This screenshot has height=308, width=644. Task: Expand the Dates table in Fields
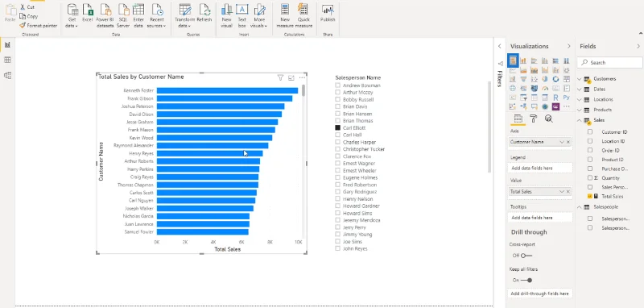point(580,89)
